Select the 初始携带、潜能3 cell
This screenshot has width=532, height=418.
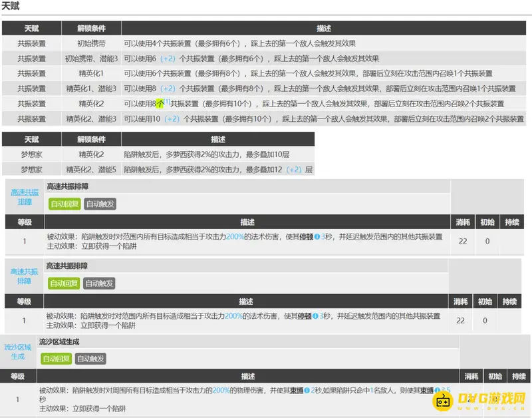coord(91,59)
